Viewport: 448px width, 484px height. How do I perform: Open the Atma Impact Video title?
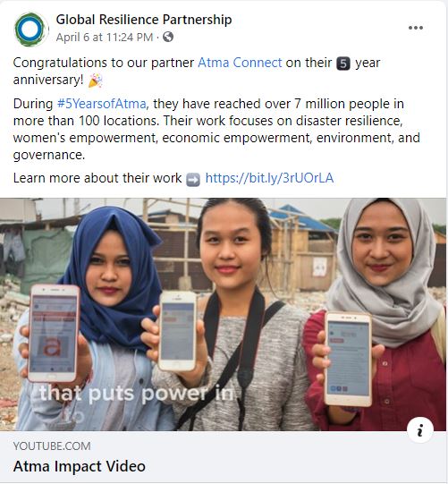[x=80, y=466]
